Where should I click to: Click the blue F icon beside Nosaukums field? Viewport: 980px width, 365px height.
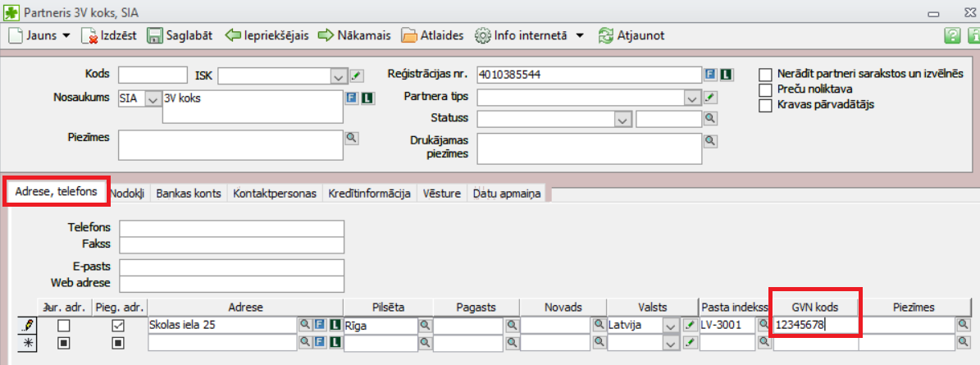(352, 98)
